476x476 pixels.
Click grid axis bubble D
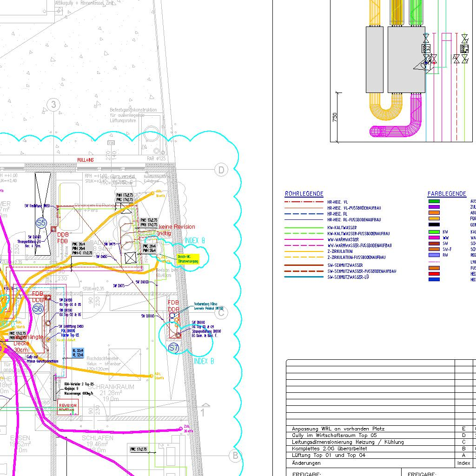pyautogui.click(x=221, y=170)
